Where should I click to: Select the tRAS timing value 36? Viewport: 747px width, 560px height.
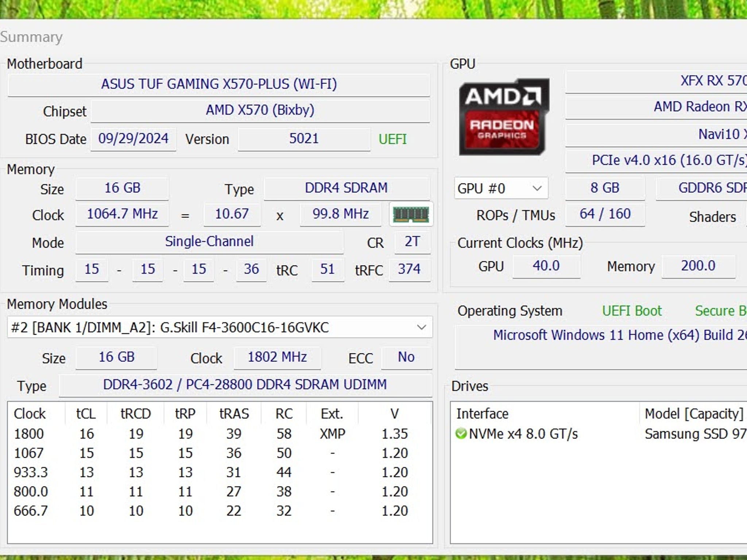tap(251, 269)
